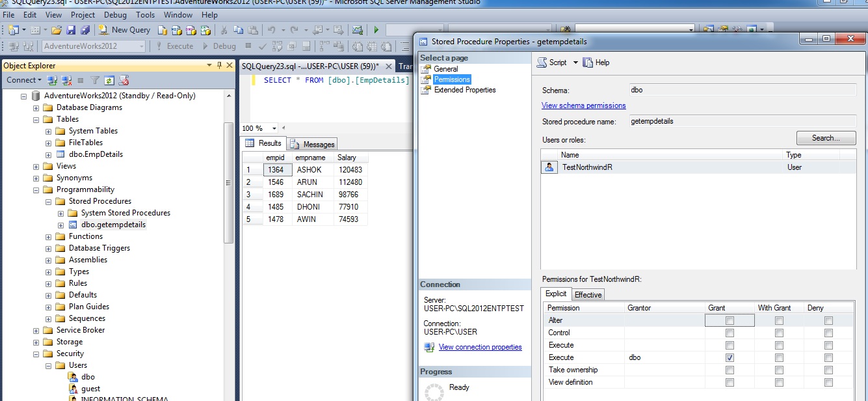Click the Parse checkmark icon

pyautogui.click(x=263, y=46)
